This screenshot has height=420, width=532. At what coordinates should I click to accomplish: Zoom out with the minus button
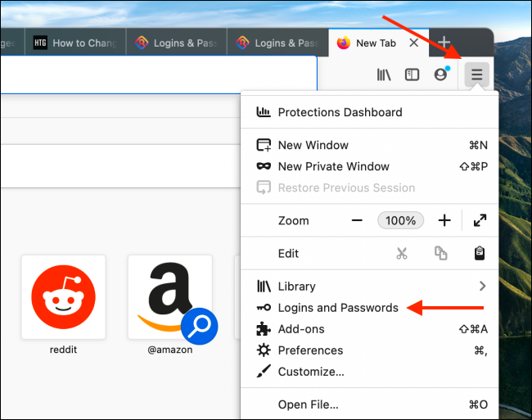pyautogui.click(x=357, y=220)
